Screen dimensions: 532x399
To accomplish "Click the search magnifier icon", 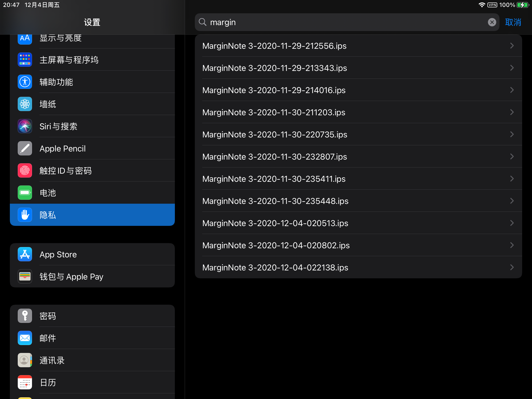I will [202, 22].
